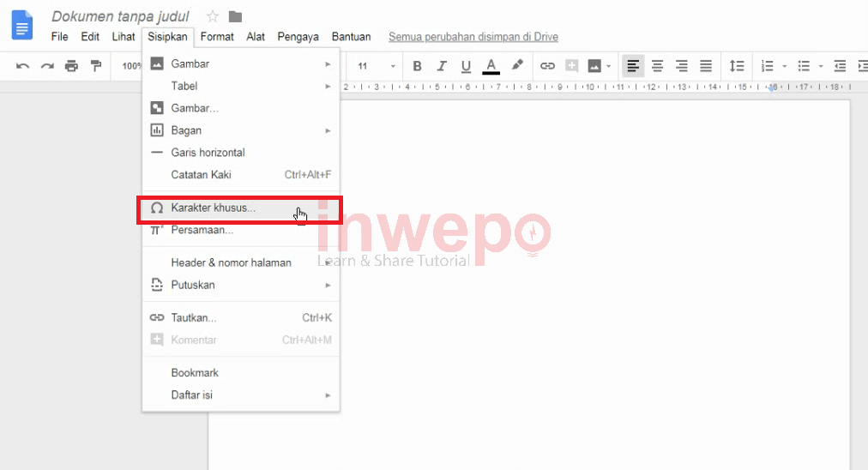Click the Redo arrow icon
Image resolution: width=868 pixels, height=470 pixels.
(x=47, y=66)
